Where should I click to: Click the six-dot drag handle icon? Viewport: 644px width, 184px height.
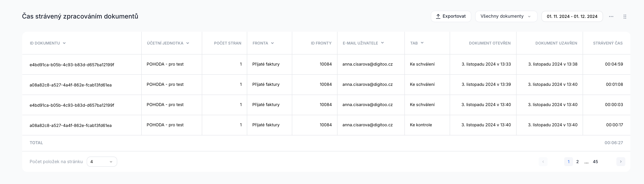625,17
